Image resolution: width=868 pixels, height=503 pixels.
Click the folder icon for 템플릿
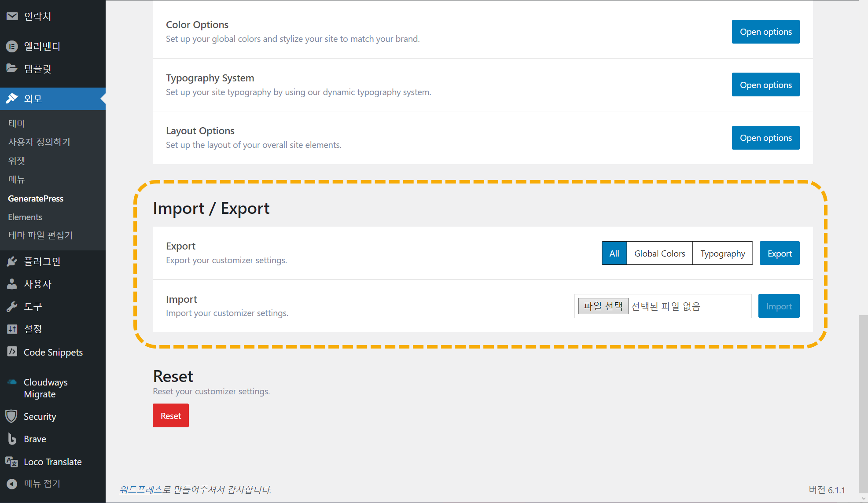tap(12, 68)
